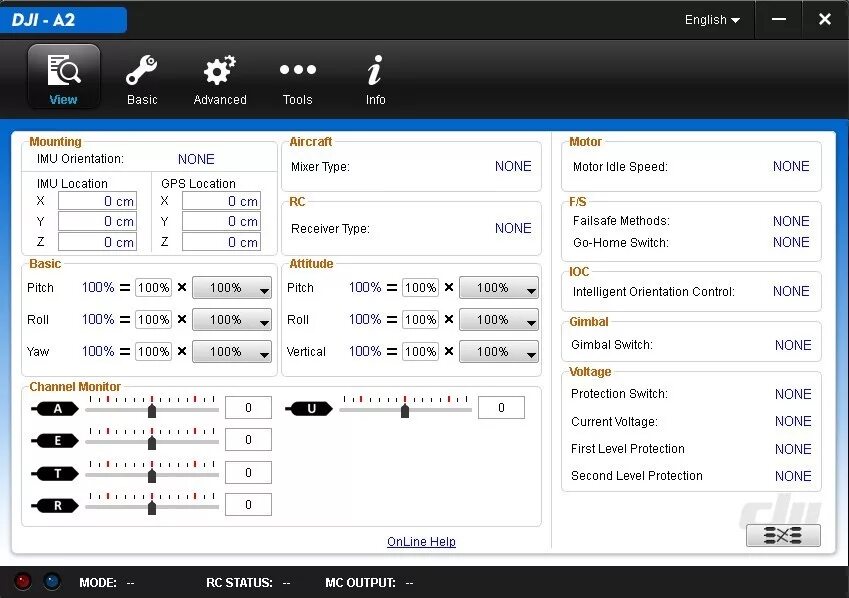
Task: Adjust the channel A slider handle
Action: coord(152,411)
